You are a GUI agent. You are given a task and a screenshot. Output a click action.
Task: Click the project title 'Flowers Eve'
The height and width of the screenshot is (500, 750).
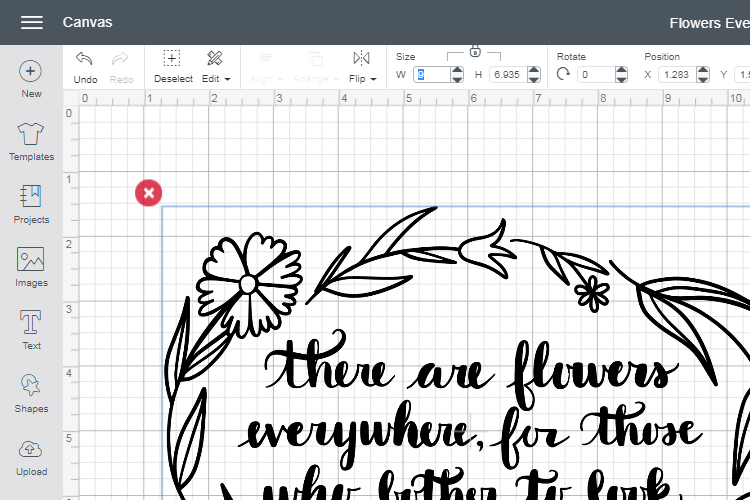pyautogui.click(x=709, y=23)
